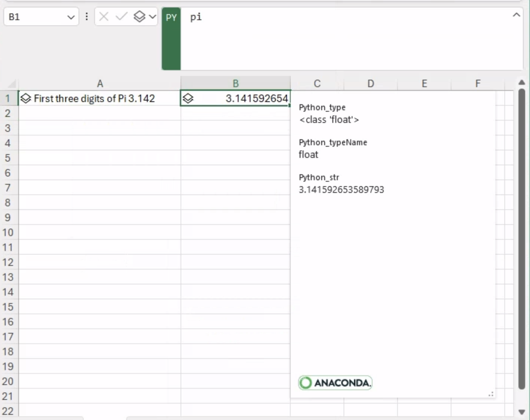Collapse the formula bar with the chevron
The width and height of the screenshot is (530, 420).
point(516,15)
